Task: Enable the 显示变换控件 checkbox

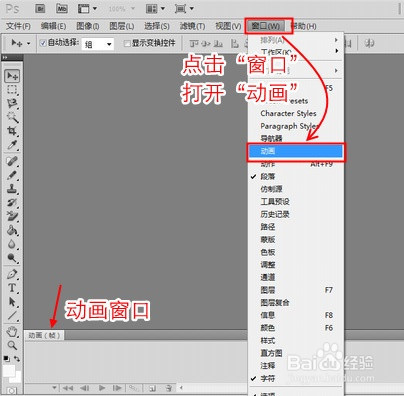Action: point(127,43)
